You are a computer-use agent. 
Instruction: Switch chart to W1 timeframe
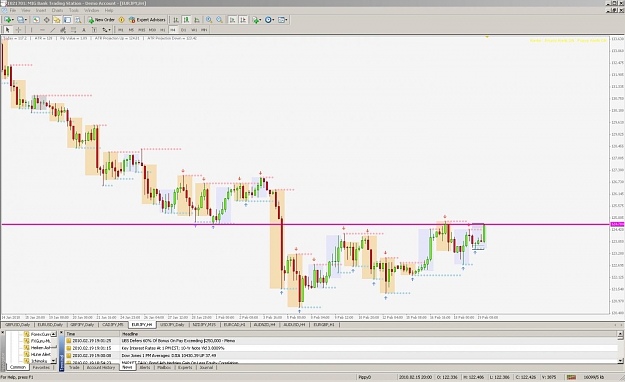click(x=194, y=30)
